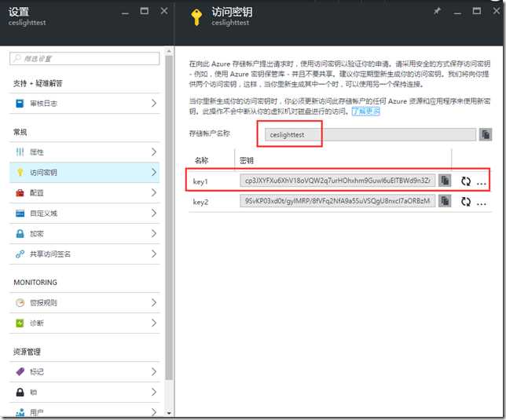Copy the key2 value
This screenshot has width=506, height=420.
[x=445, y=201]
